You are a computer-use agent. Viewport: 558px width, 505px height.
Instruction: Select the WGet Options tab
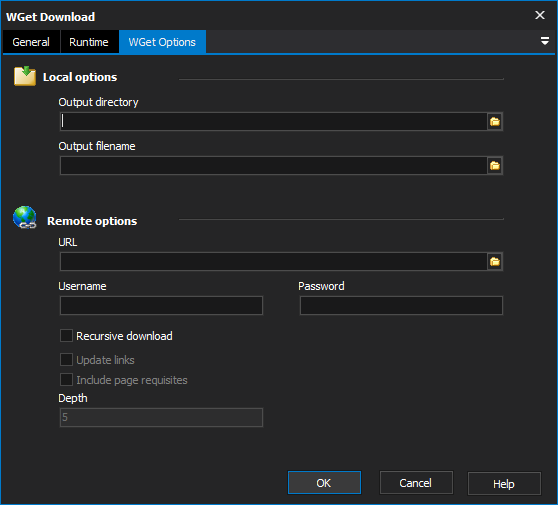coord(162,42)
